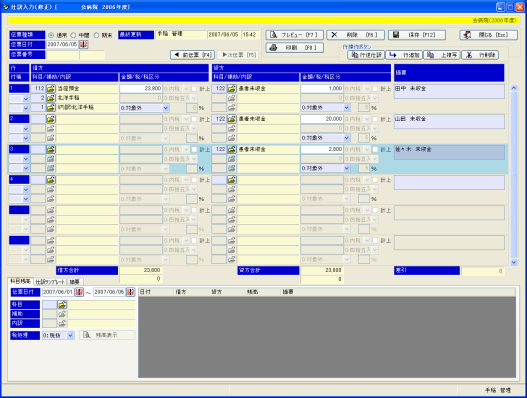Screen dimensions: 527x398
Task: Click scroll down arrow of entry grid
Action: [x=514, y=262]
